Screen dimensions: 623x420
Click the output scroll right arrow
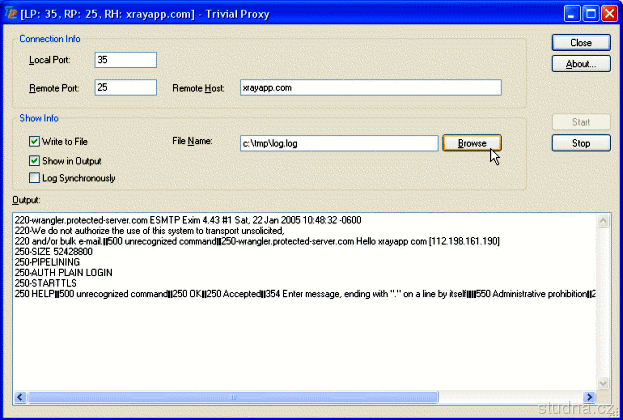(x=589, y=397)
